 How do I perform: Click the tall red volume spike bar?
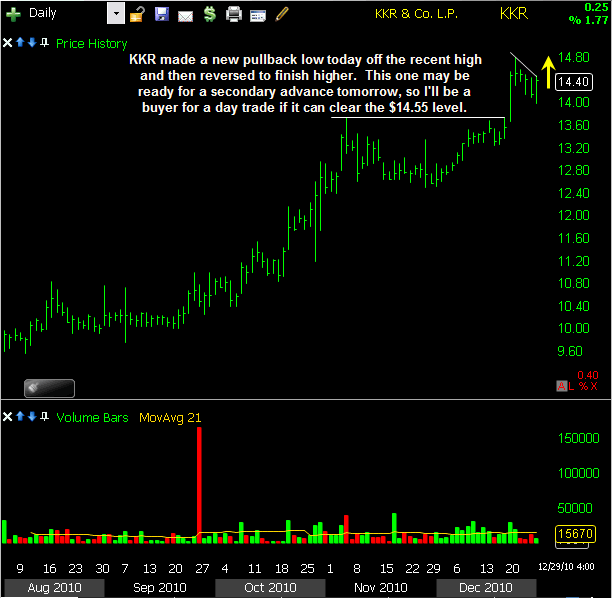point(199,485)
